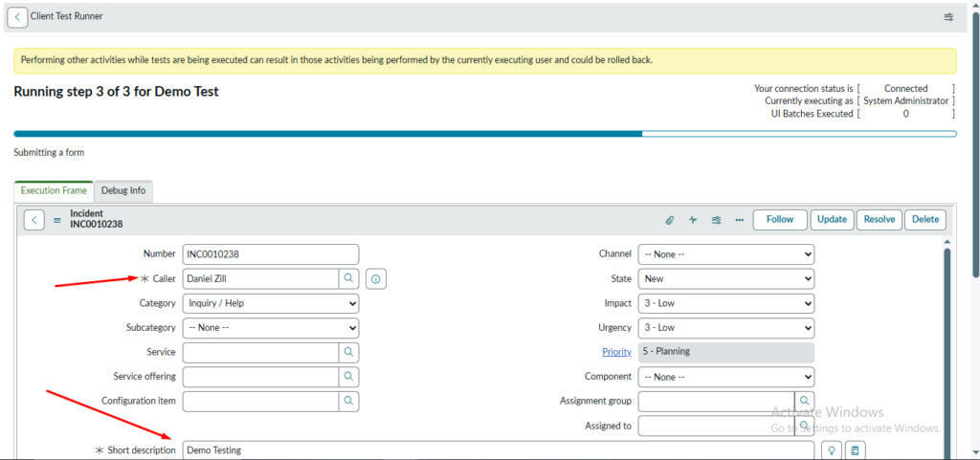Open more options ellipsis in form header
This screenshot has height=460, width=980.
pyautogui.click(x=739, y=220)
